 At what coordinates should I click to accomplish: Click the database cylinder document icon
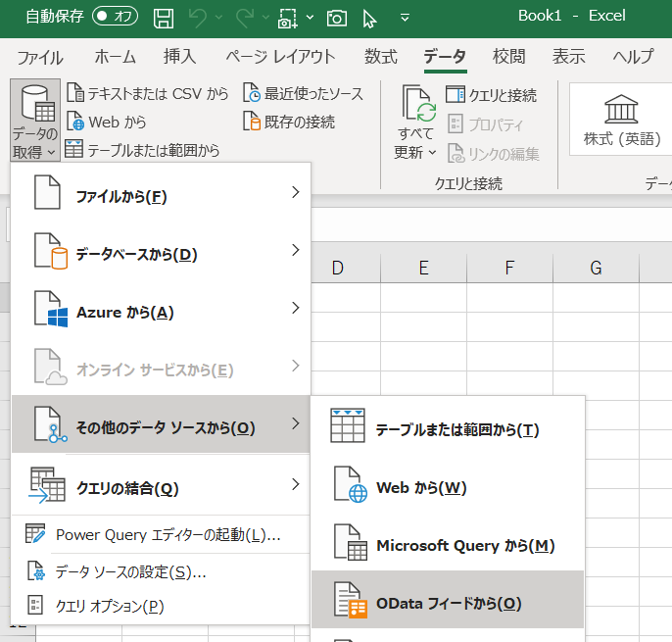click(51, 251)
